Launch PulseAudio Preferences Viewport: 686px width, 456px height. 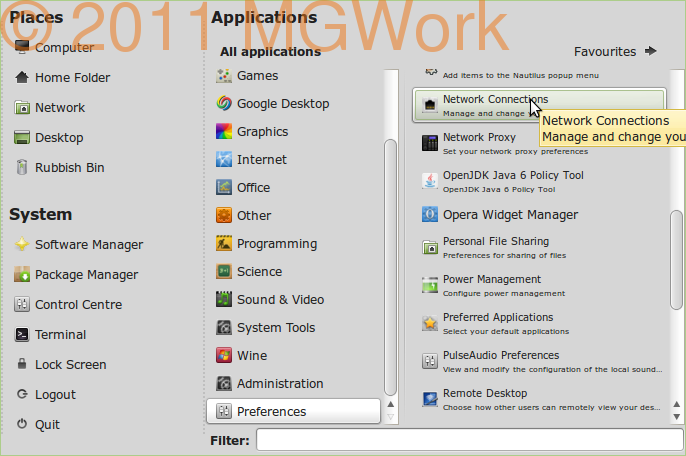(539, 361)
